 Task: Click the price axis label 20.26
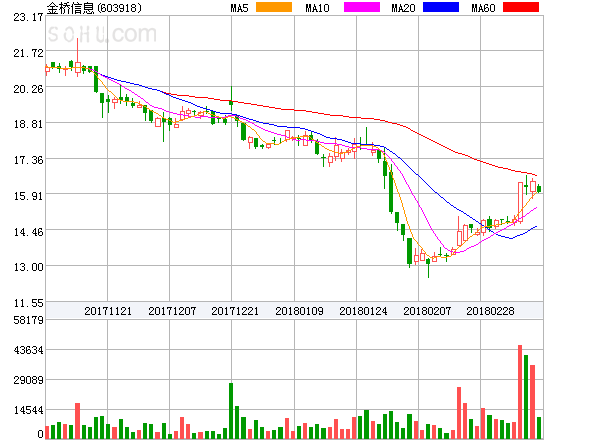pyautogui.click(x=28, y=89)
